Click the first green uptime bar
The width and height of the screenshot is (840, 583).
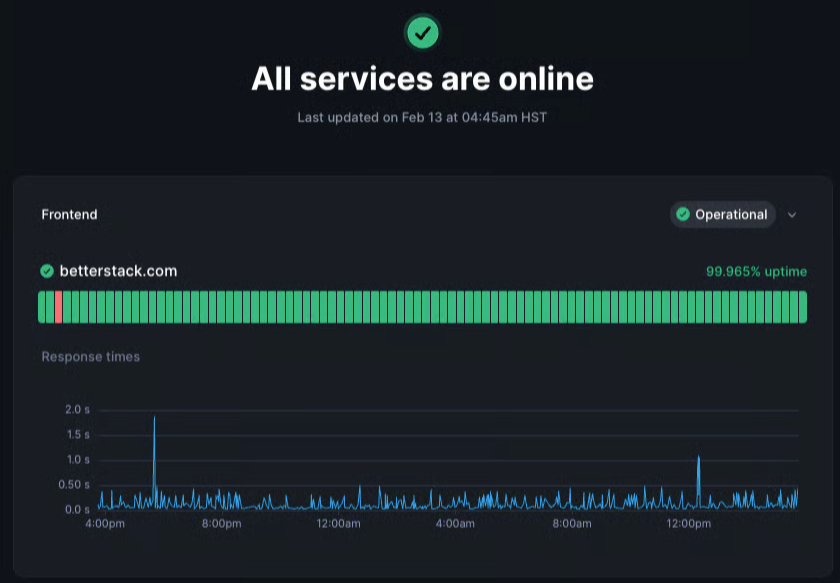pos(42,306)
